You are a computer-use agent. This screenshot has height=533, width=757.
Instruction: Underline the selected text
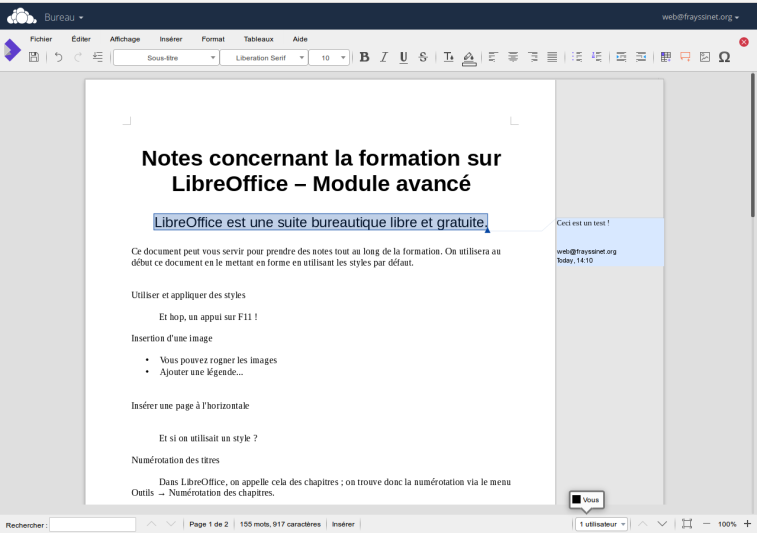tap(403, 57)
